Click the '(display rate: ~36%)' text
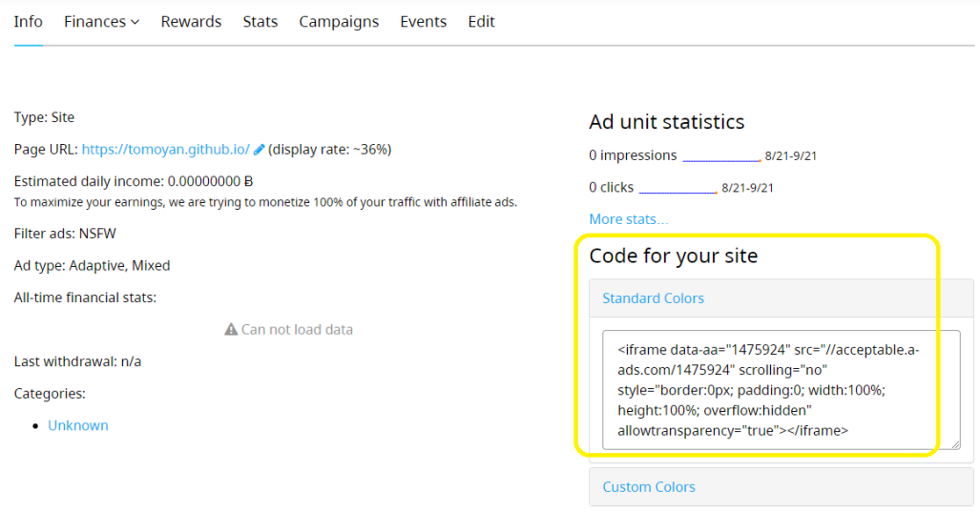The height and width of the screenshot is (512, 980). point(329,150)
